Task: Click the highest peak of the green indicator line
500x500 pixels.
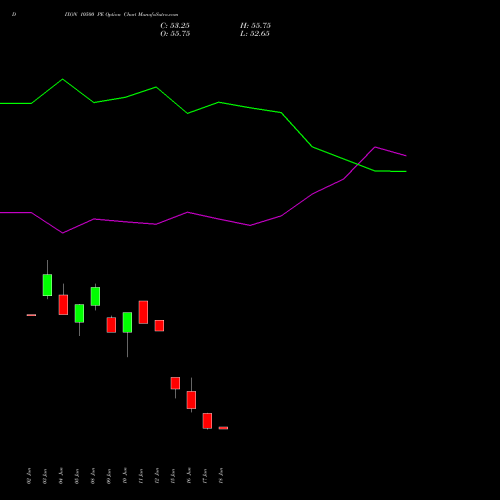Action: [x=63, y=79]
